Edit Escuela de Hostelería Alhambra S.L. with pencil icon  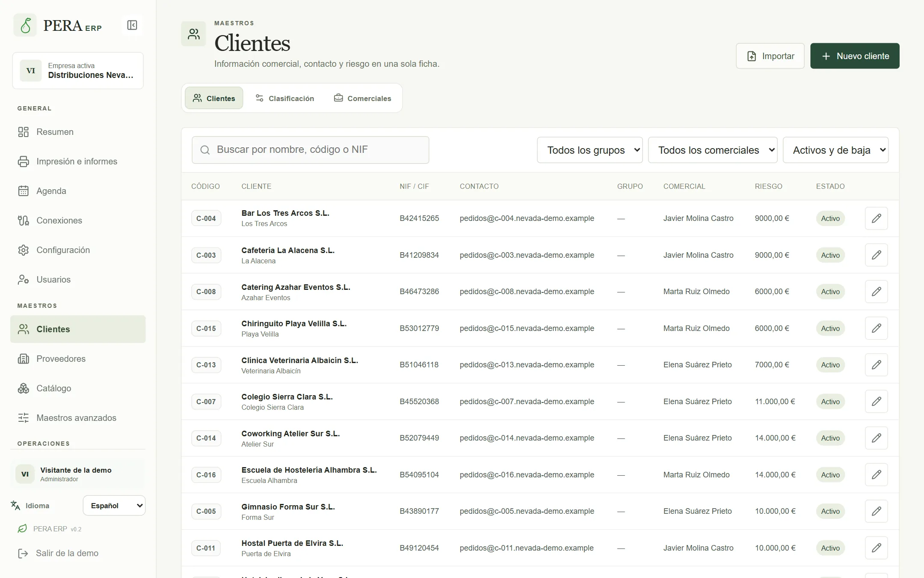tap(876, 475)
